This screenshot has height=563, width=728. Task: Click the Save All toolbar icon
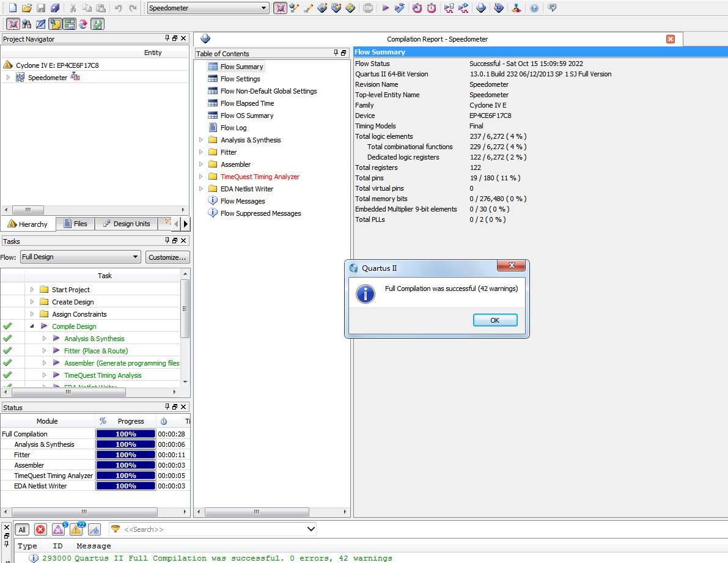pyautogui.click(x=55, y=8)
